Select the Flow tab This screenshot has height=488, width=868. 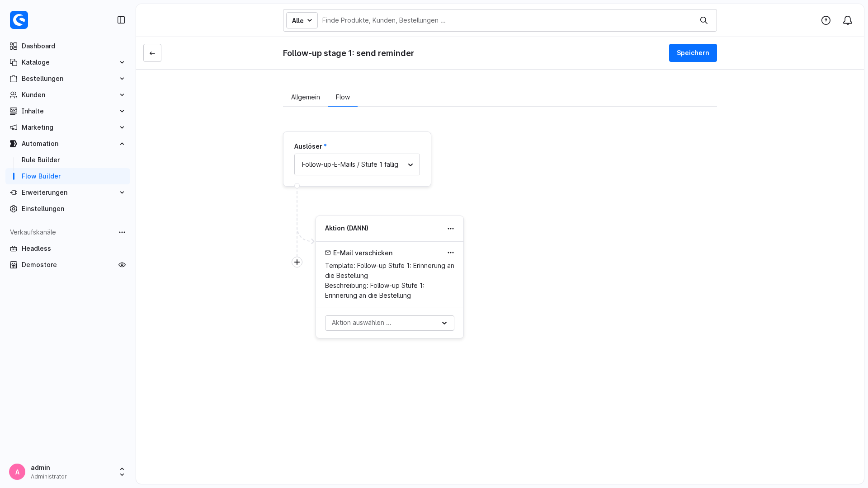pos(343,97)
